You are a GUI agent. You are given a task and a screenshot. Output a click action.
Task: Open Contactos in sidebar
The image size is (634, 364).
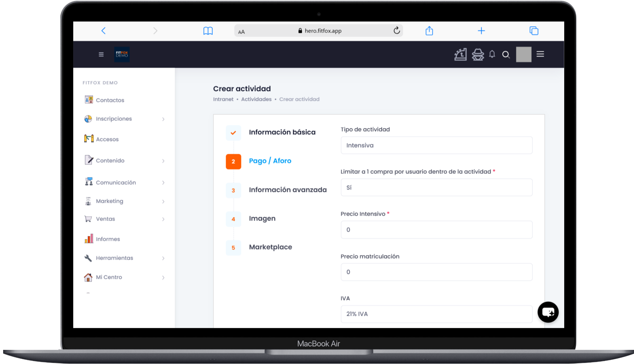110,100
